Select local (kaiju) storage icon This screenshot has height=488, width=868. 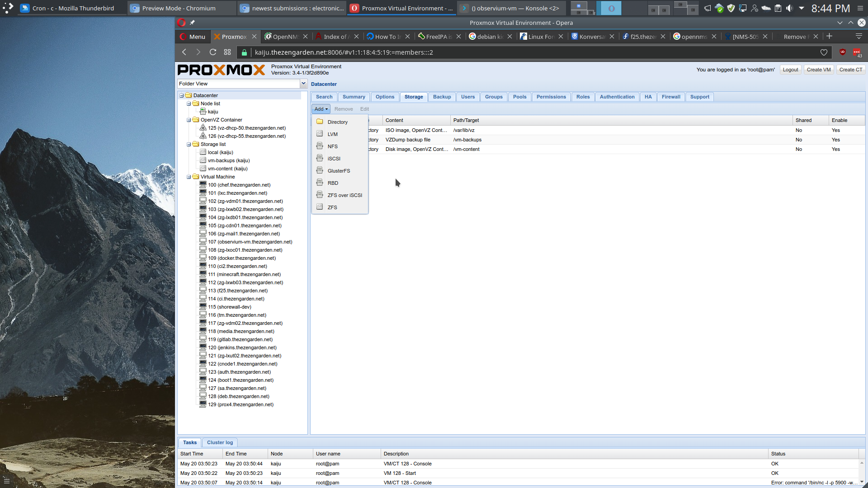coord(203,152)
